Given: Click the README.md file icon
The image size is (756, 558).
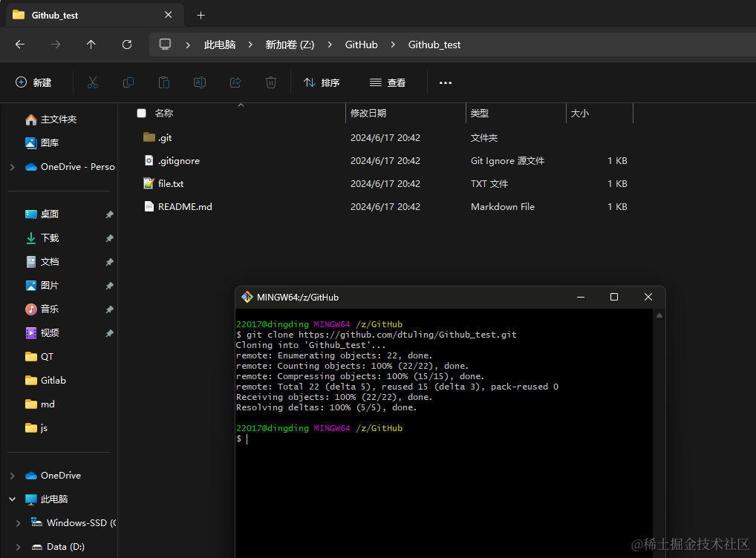Looking at the screenshot, I should 149,206.
